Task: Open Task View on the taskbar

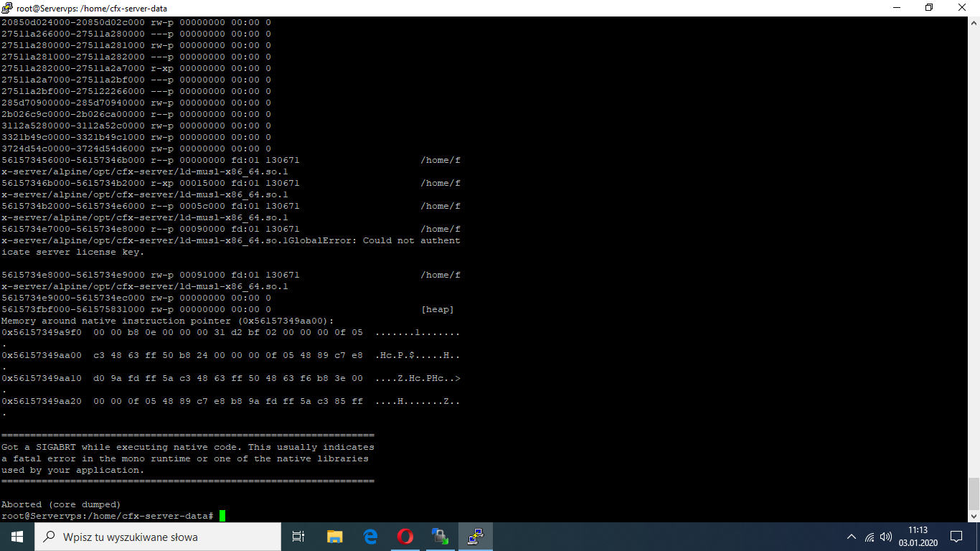Action: (x=298, y=537)
